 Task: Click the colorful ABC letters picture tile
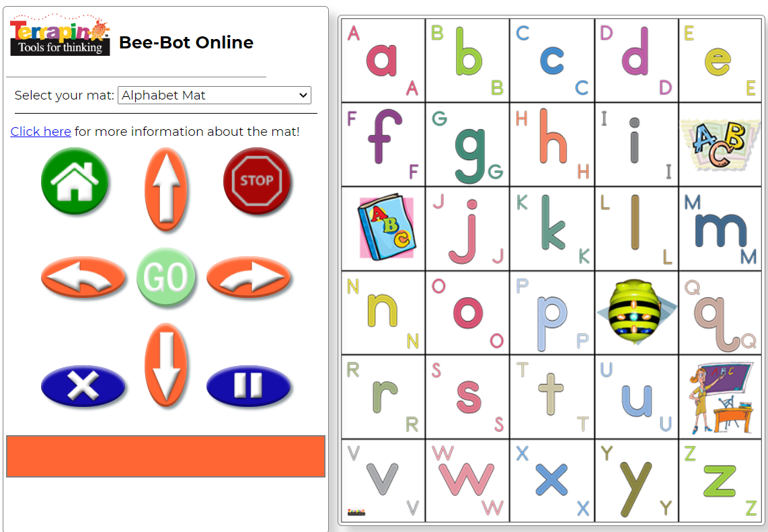(720, 145)
